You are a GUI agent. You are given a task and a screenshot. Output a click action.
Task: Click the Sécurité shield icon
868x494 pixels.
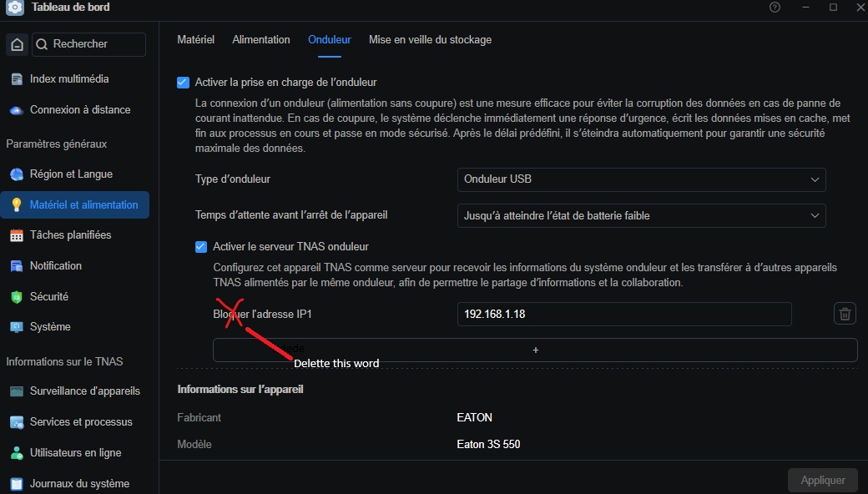pyautogui.click(x=17, y=297)
